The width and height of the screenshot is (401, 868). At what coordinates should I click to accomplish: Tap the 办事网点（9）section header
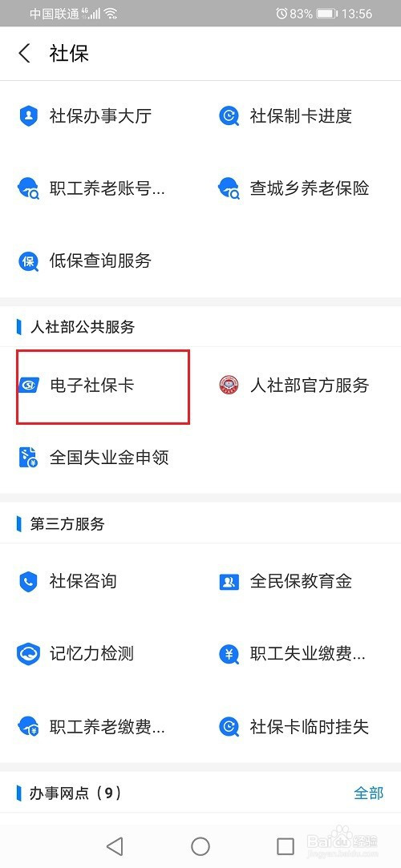tap(75, 793)
